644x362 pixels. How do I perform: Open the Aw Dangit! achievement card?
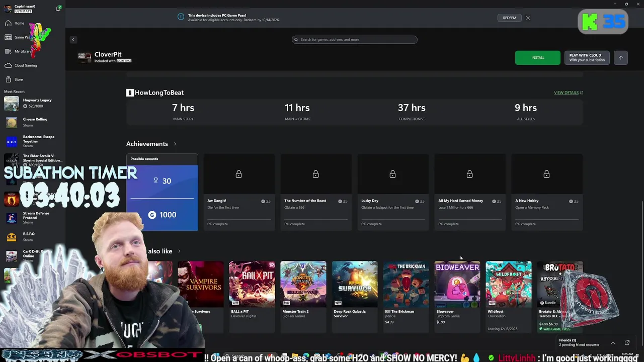pos(239,193)
